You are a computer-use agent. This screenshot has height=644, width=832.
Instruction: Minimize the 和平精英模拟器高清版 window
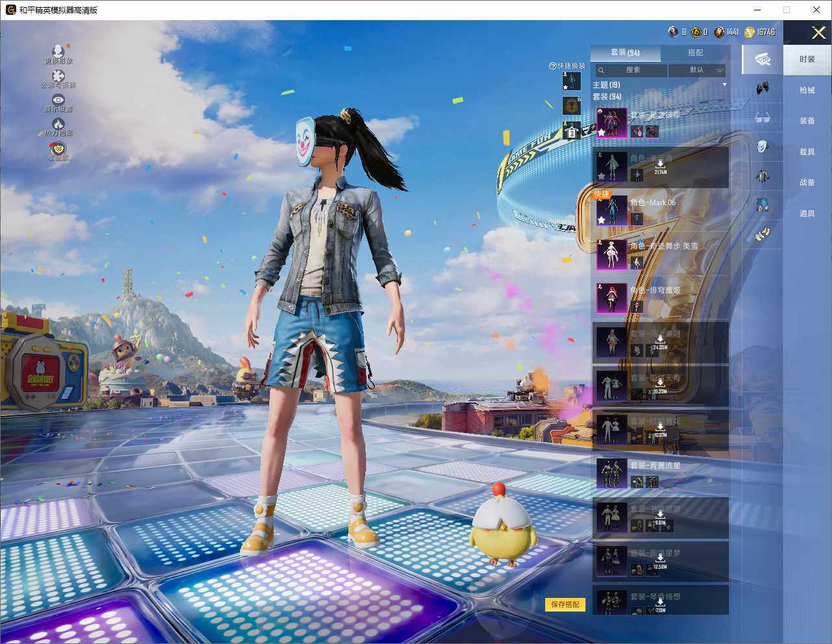click(757, 10)
